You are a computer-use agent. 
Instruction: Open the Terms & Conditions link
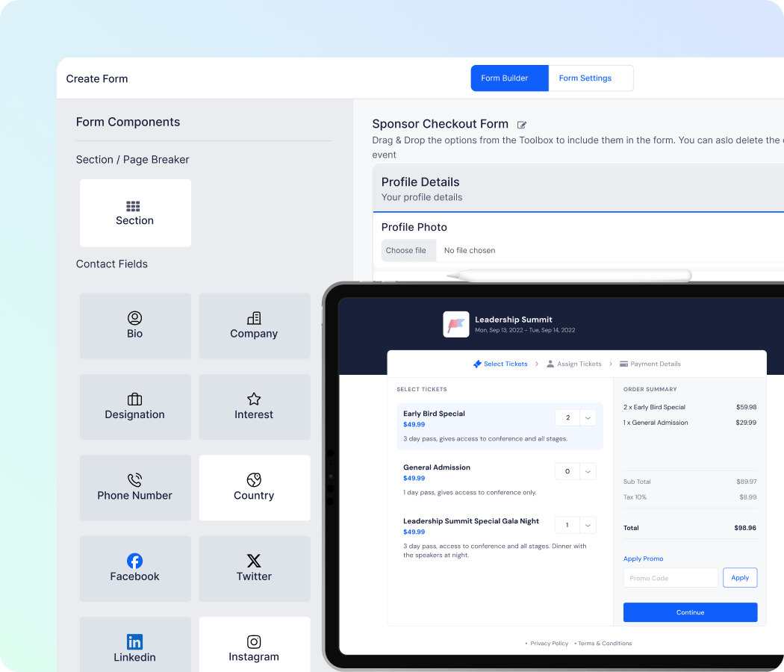pyautogui.click(x=605, y=644)
